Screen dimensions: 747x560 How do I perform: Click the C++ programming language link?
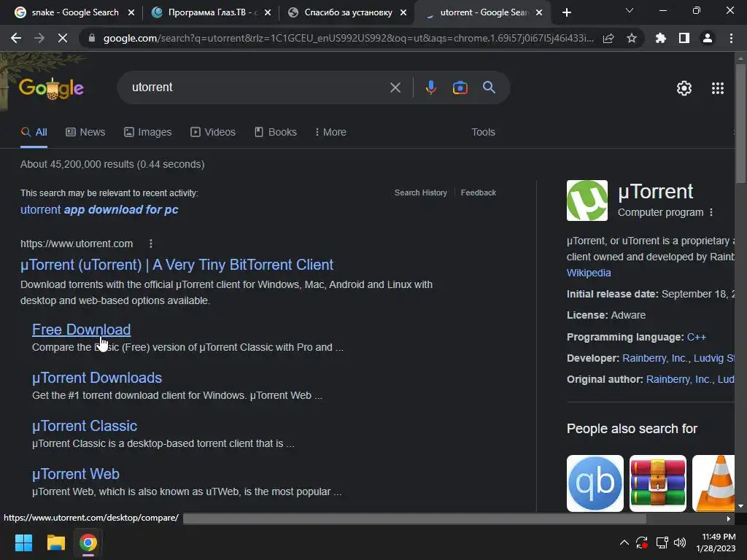point(696,337)
